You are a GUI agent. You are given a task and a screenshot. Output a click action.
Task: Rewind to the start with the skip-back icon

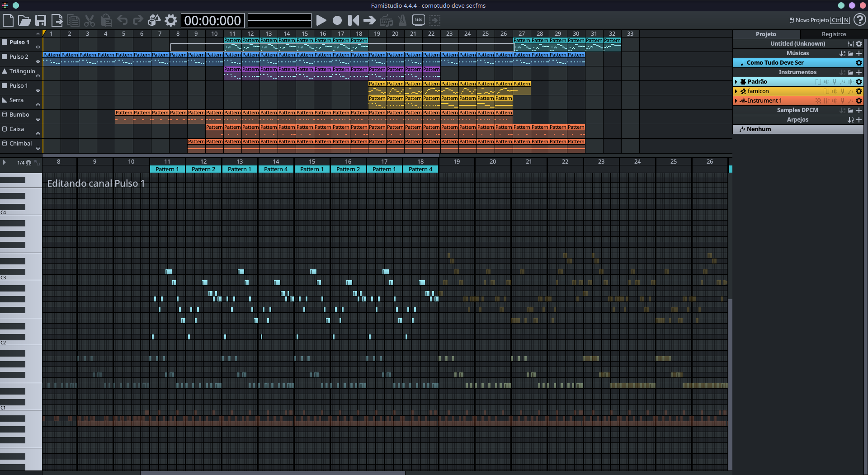(353, 20)
